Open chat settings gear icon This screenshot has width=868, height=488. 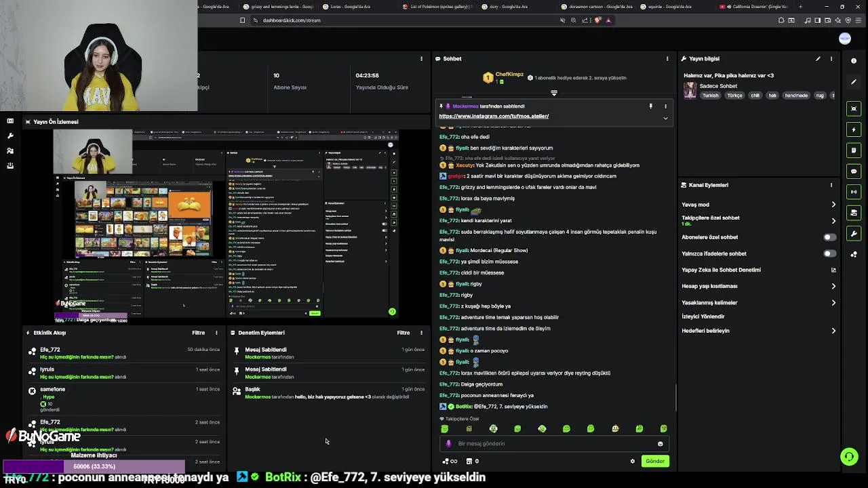coord(633,461)
